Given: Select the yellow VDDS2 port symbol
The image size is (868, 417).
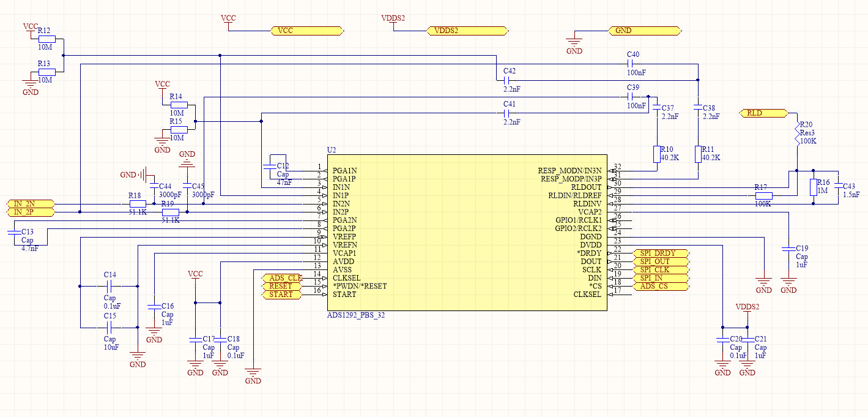Looking at the screenshot, I should 467,30.
